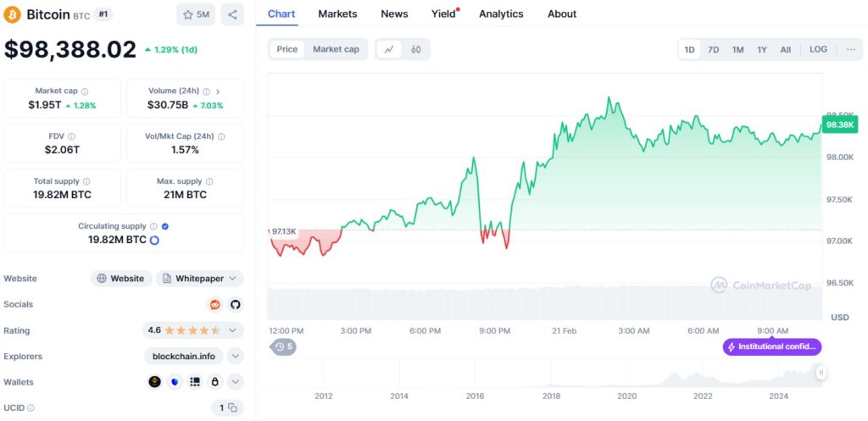Expand the Wallets list chevron
Viewport: 868px width, 421px height.
click(x=236, y=382)
